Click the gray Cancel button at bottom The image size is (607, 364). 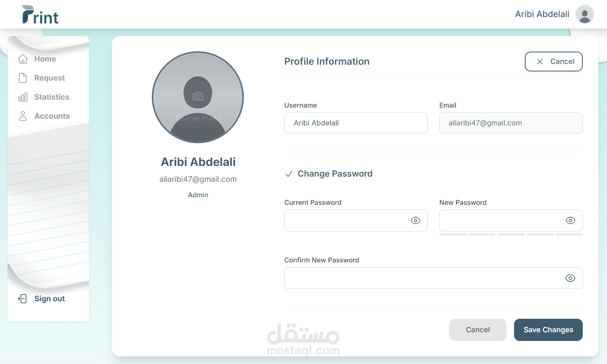[478, 330]
